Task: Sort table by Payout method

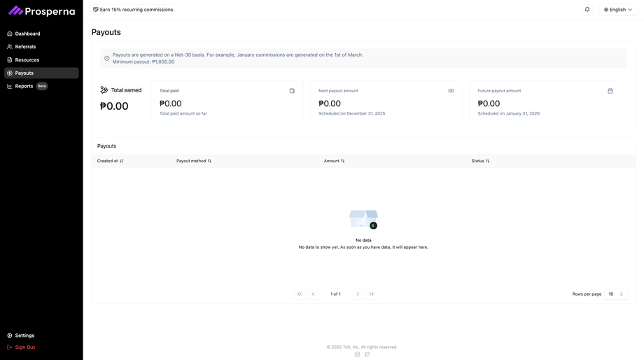Action: pos(194,161)
